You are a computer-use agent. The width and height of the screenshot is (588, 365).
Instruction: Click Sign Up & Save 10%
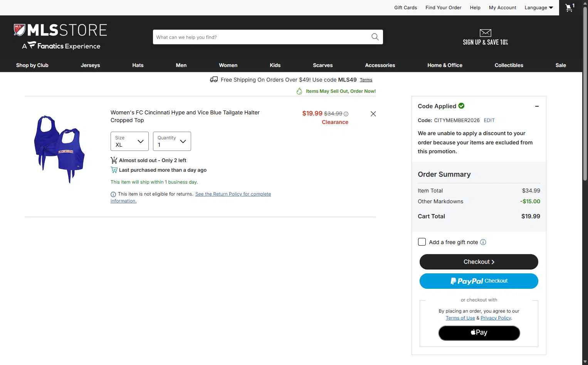coord(486,42)
